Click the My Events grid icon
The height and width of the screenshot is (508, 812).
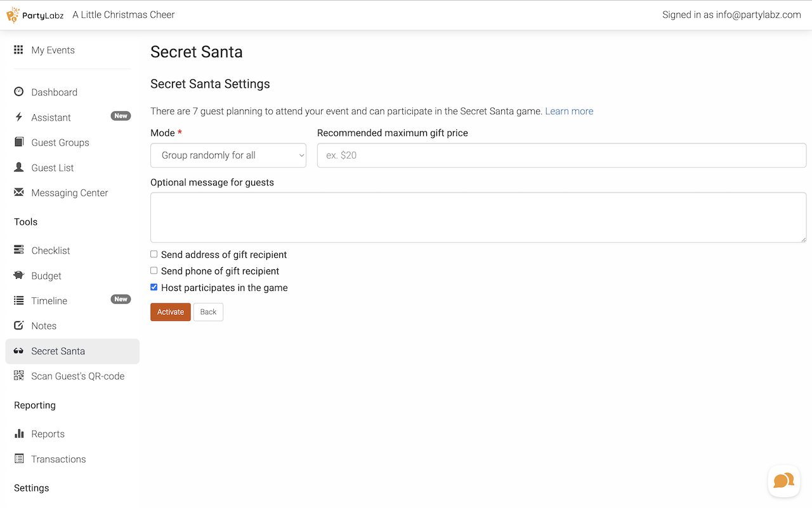[x=19, y=50]
